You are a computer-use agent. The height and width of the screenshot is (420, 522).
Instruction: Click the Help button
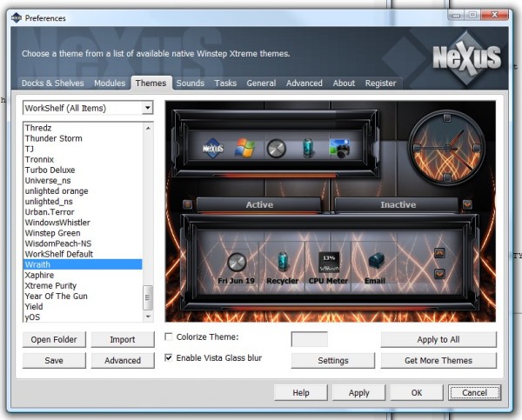pos(301,393)
